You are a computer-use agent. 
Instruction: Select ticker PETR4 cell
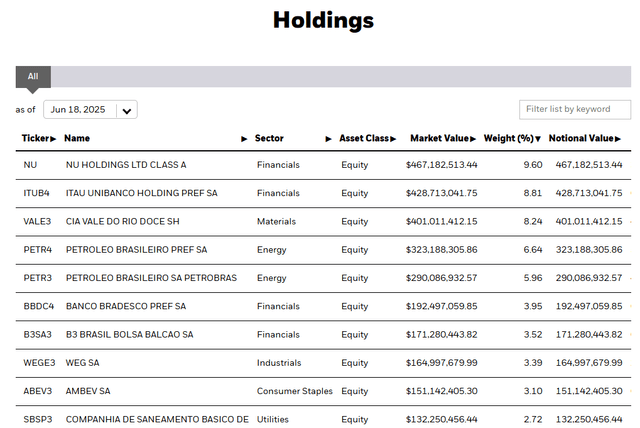tap(38, 250)
